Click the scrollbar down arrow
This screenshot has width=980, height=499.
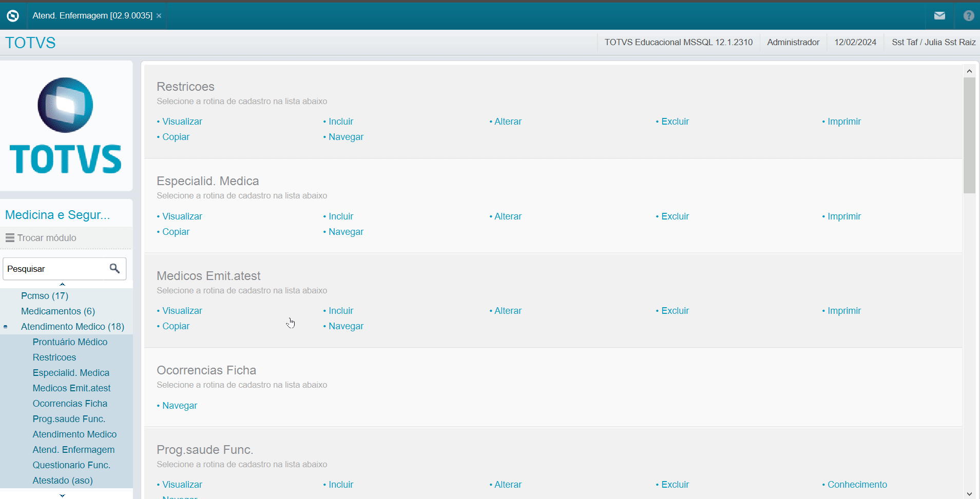[969, 494]
